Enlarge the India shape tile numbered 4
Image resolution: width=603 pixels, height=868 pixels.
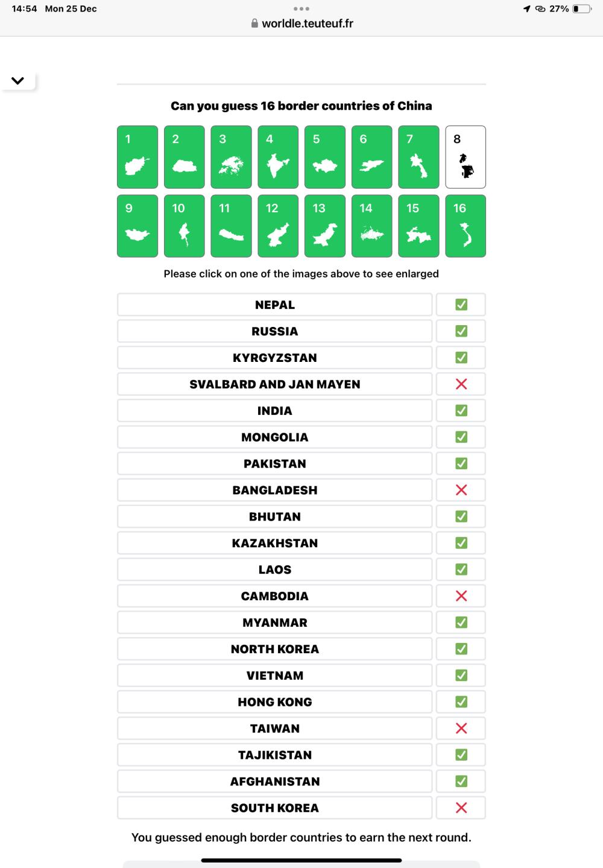tap(278, 157)
